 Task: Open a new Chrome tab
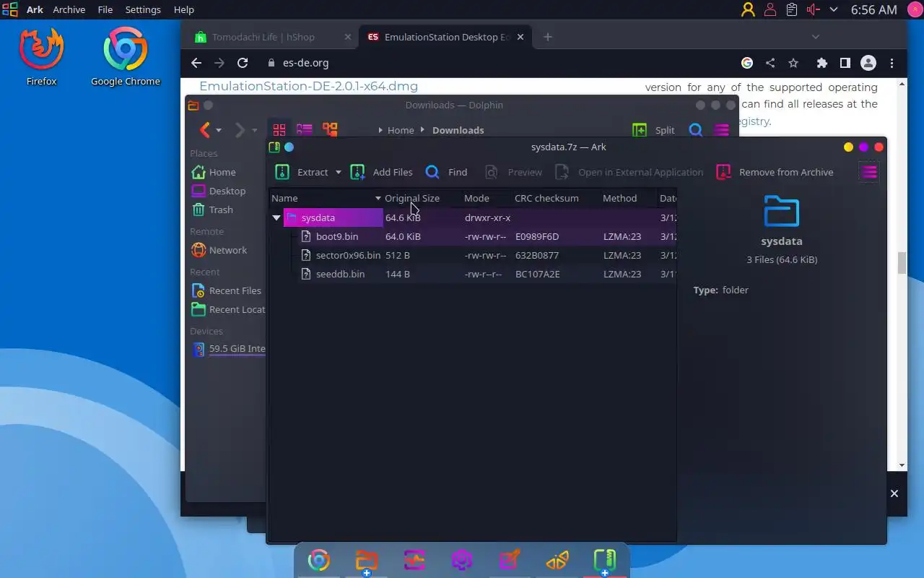548,37
